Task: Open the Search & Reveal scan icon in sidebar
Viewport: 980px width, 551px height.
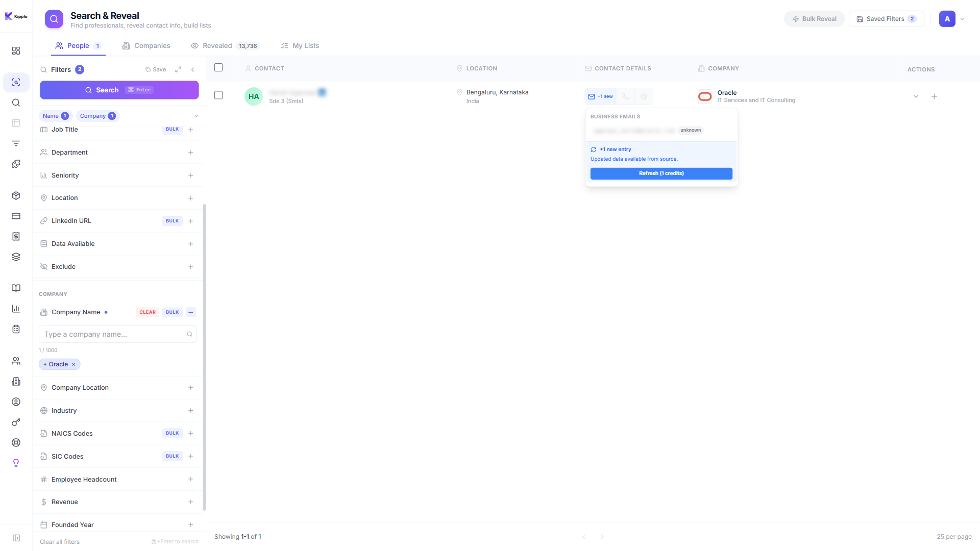Action: 16,82
